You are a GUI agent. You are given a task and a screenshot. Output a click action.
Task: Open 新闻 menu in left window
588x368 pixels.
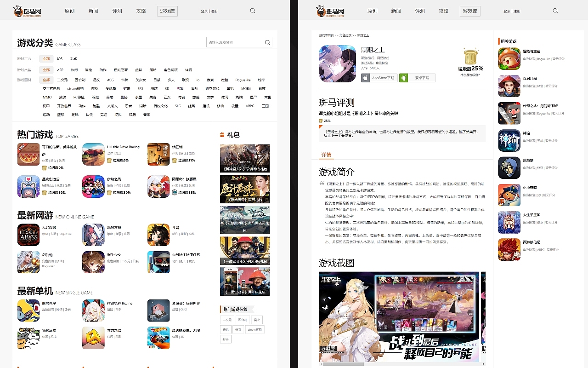coord(93,11)
